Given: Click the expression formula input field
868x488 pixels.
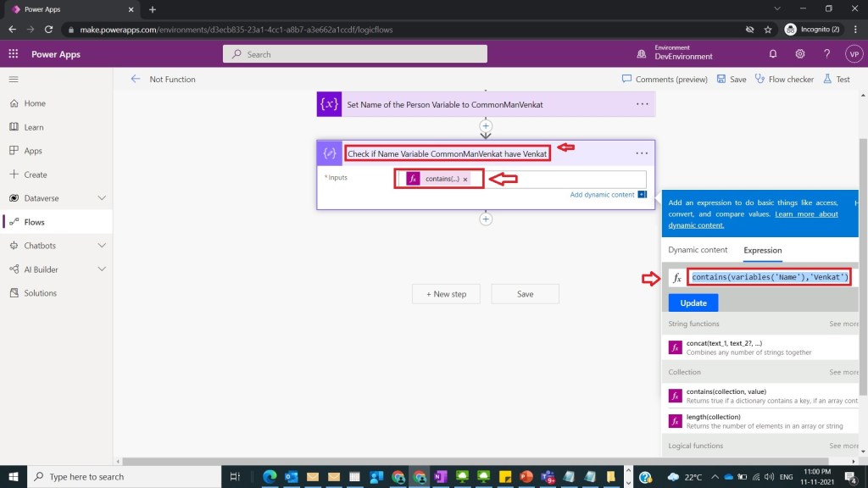Looking at the screenshot, I should pyautogui.click(x=769, y=277).
